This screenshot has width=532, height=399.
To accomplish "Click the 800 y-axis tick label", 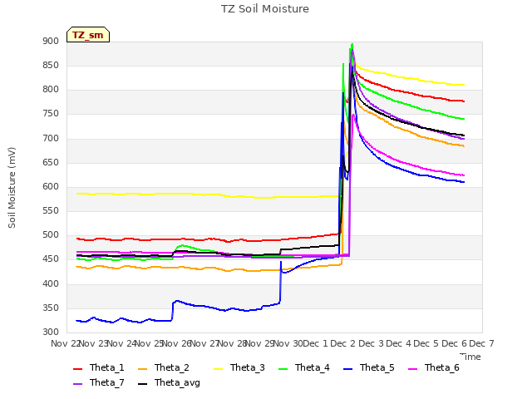I will point(51,90).
